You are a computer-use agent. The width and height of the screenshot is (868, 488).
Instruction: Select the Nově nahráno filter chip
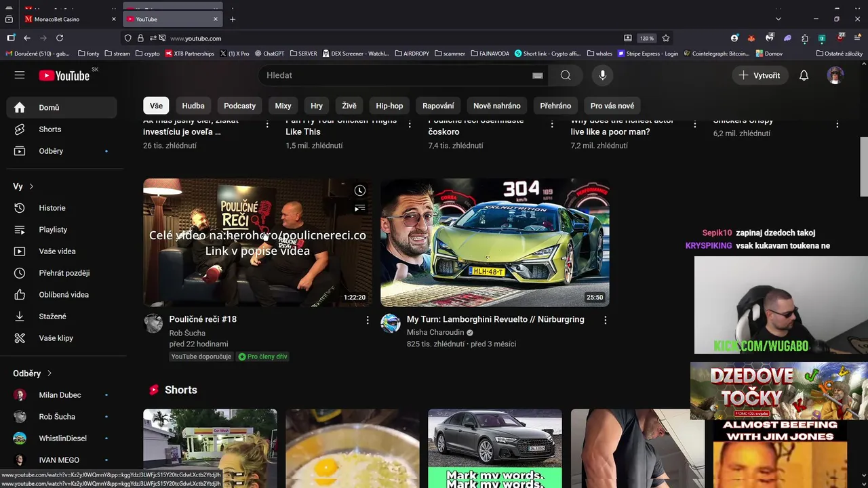(x=497, y=106)
